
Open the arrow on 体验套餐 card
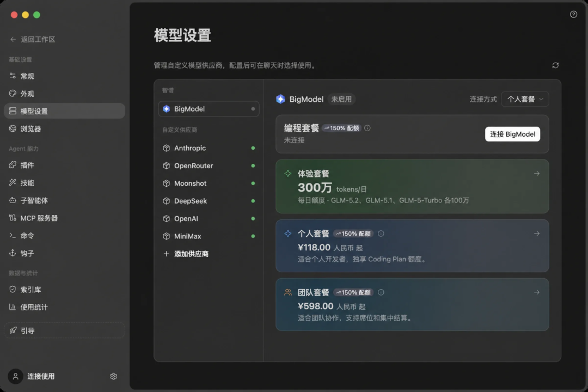(537, 173)
